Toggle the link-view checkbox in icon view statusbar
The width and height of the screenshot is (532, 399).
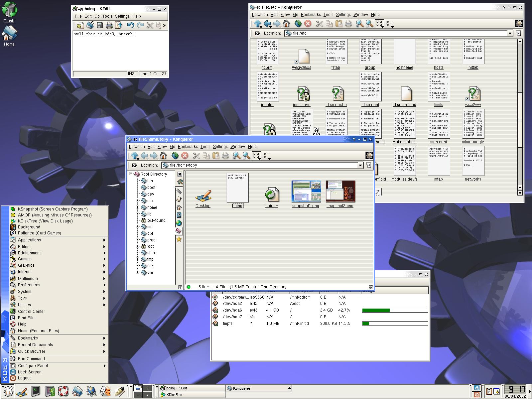click(370, 287)
